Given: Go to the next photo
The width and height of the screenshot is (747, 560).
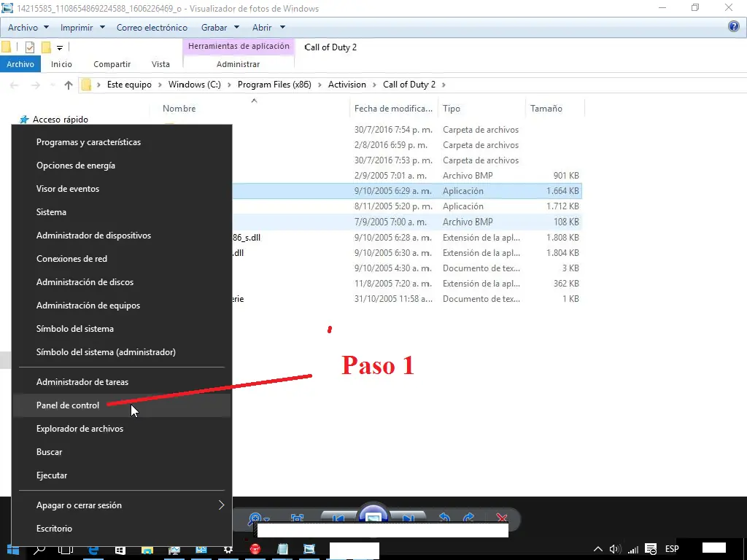Looking at the screenshot, I should (x=408, y=518).
